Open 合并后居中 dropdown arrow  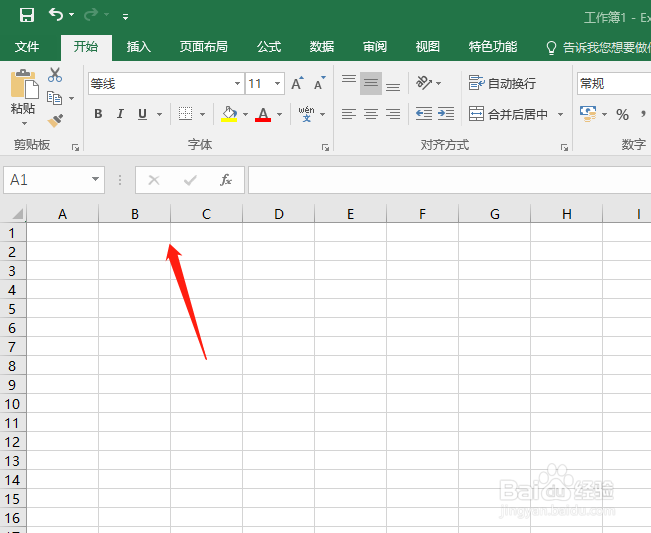pyautogui.click(x=560, y=114)
